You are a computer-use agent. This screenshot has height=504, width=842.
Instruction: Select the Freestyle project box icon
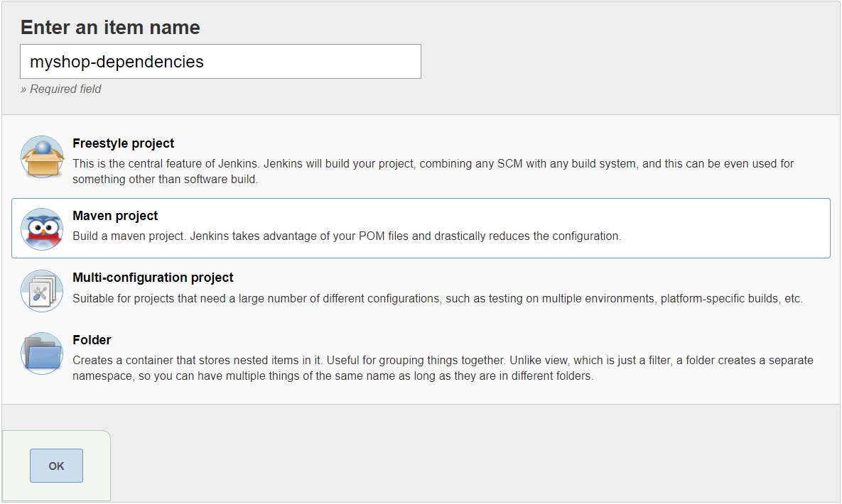click(x=42, y=157)
